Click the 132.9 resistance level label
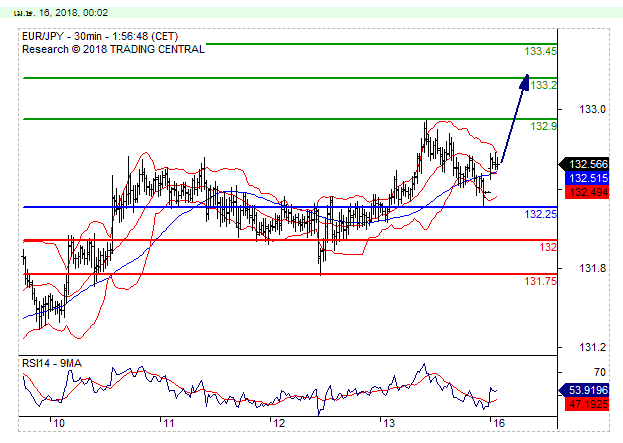This screenshot has height=443, width=623. [x=543, y=126]
